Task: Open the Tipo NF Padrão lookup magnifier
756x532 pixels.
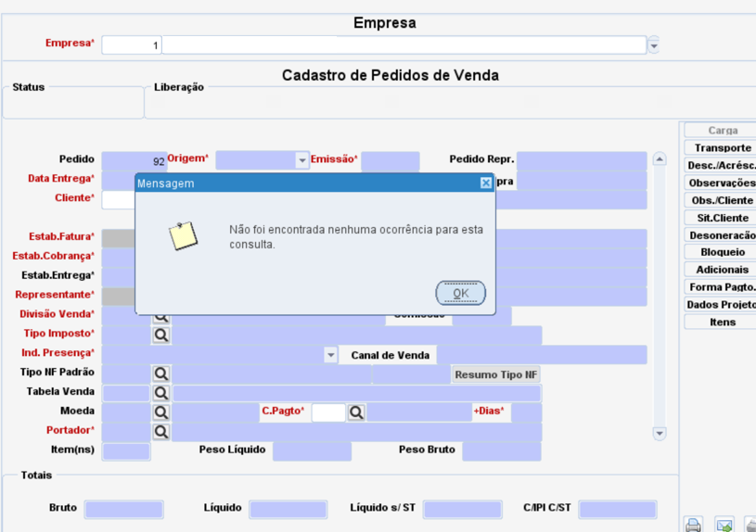Action: tap(161, 374)
